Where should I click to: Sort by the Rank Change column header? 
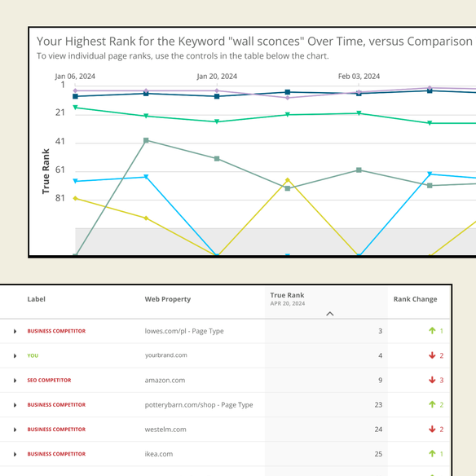click(x=416, y=299)
